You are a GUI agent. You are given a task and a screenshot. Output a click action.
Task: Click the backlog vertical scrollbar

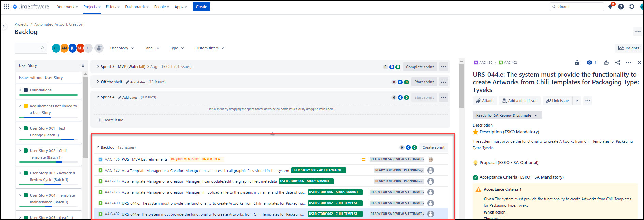pyautogui.click(x=462, y=85)
